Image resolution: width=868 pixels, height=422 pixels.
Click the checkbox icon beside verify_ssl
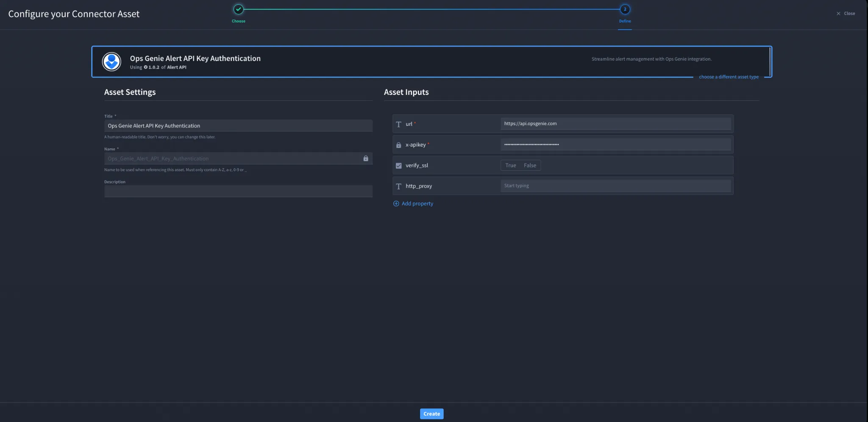(x=398, y=166)
